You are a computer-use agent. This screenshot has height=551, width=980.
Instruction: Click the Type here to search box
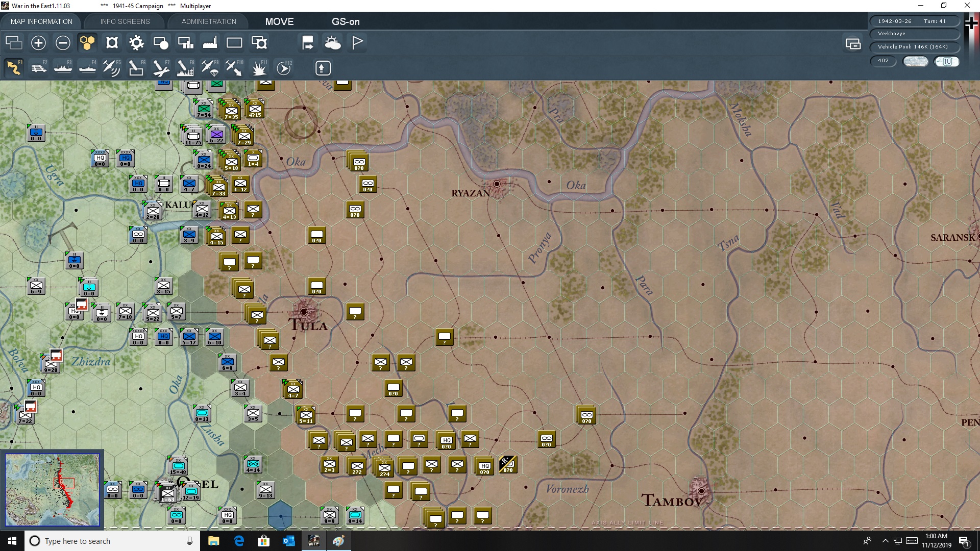(x=112, y=541)
